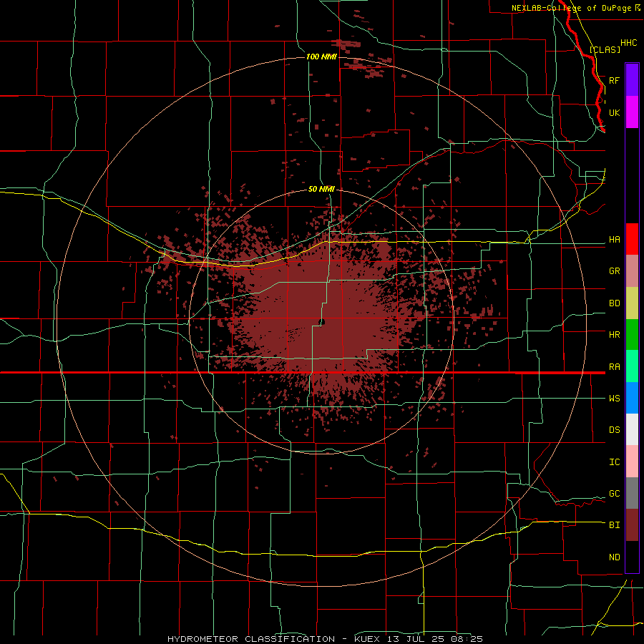Click the HR legend label
The image size is (644, 644).
614,335
